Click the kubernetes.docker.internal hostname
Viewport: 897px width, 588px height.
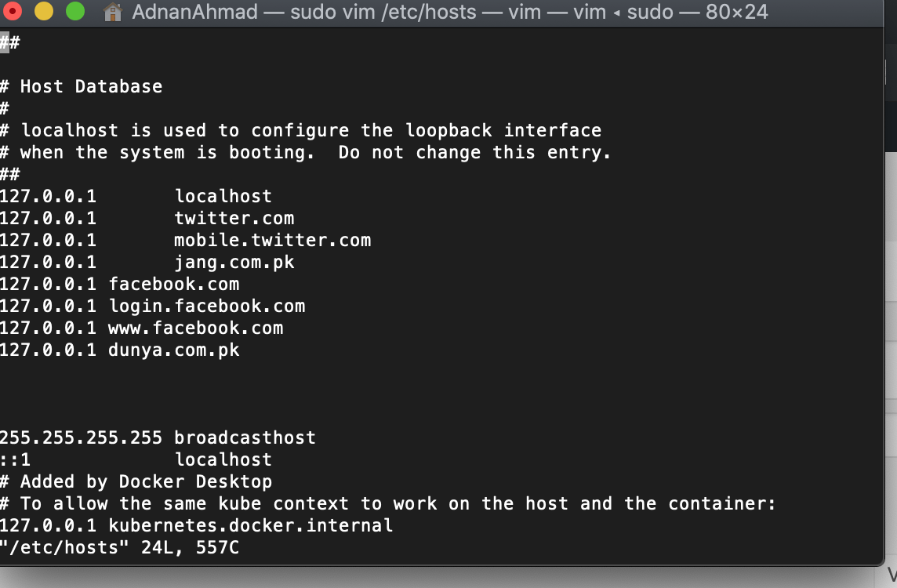point(251,525)
